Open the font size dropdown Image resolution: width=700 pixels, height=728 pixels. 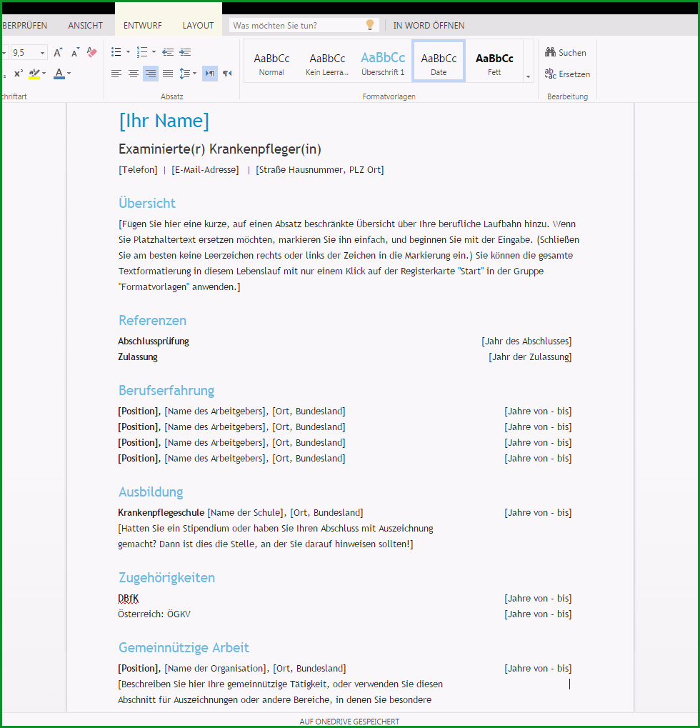point(42,53)
